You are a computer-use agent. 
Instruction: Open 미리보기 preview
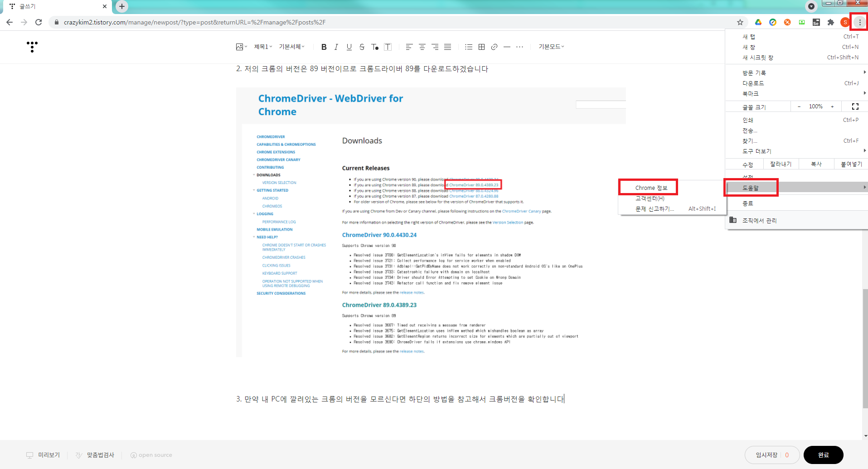pyautogui.click(x=43, y=455)
